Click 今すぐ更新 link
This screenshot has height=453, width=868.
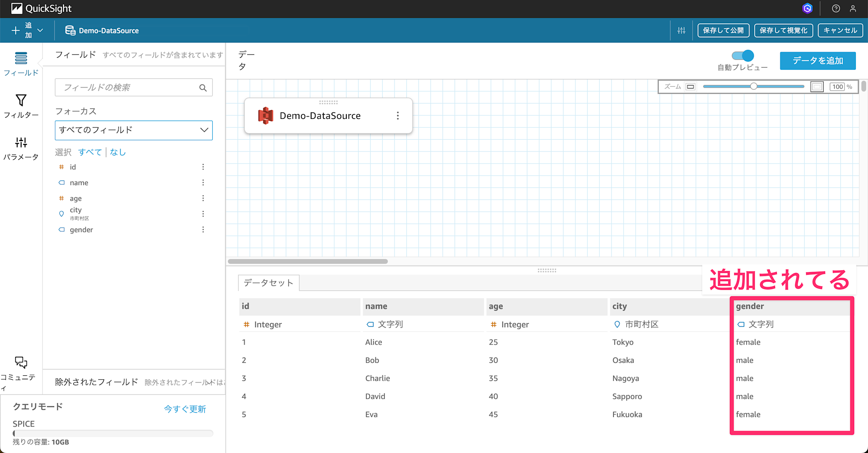(x=185, y=409)
